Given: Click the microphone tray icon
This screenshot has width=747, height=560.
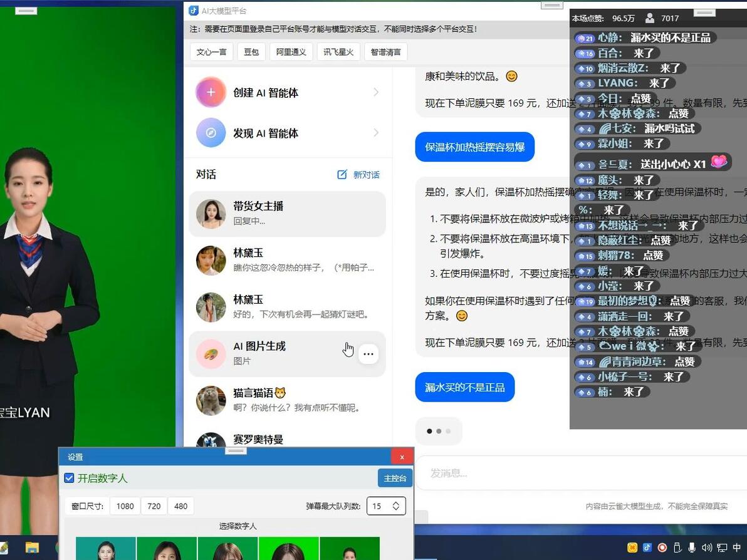Looking at the screenshot, I should (692, 547).
